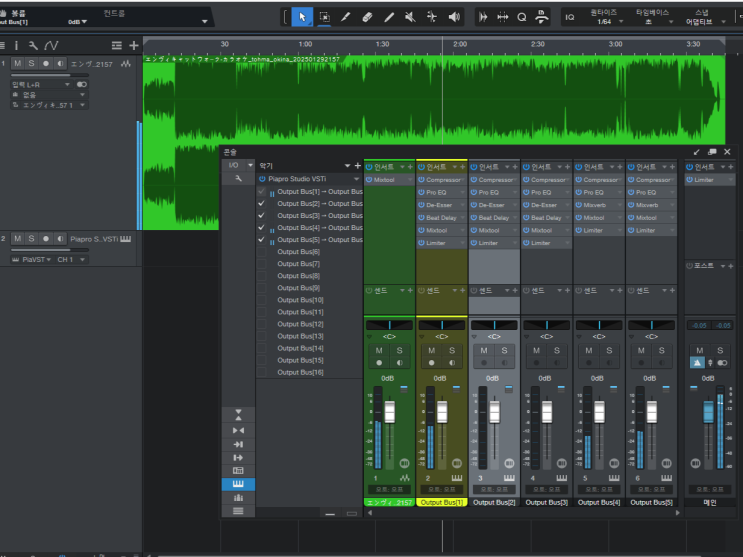This screenshot has width=743, height=557.
Task: Click the plus icon to add a track
Action: coord(134,46)
